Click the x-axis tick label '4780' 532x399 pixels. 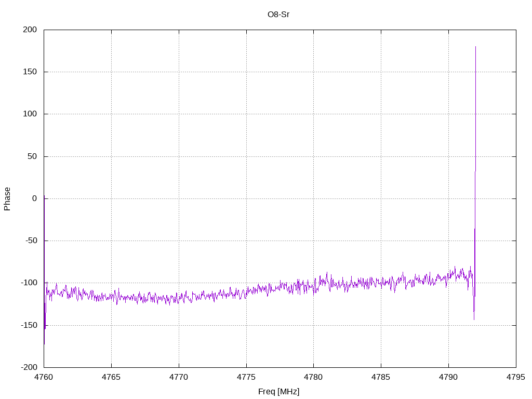[313, 377]
